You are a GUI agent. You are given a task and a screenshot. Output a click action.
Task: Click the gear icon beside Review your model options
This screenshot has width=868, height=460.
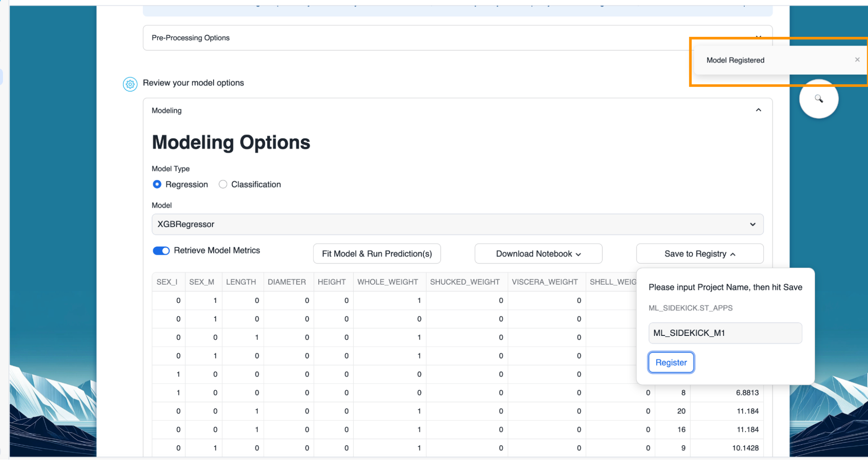click(x=130, y=84)
